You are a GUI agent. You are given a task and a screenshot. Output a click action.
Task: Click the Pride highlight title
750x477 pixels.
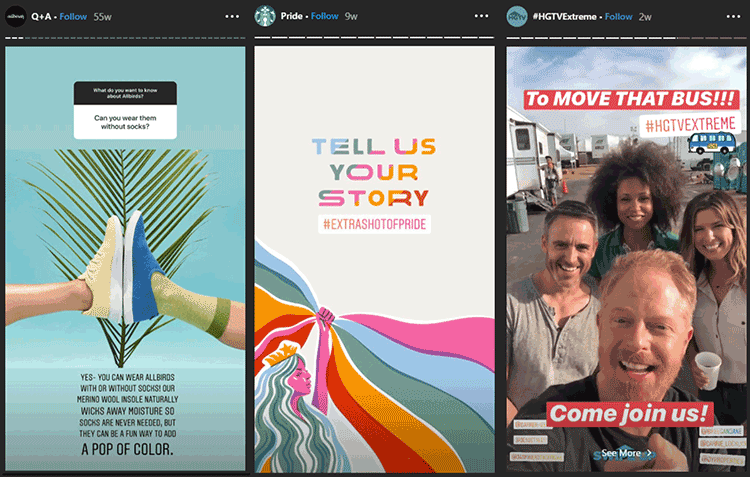[x=291, y=16]
